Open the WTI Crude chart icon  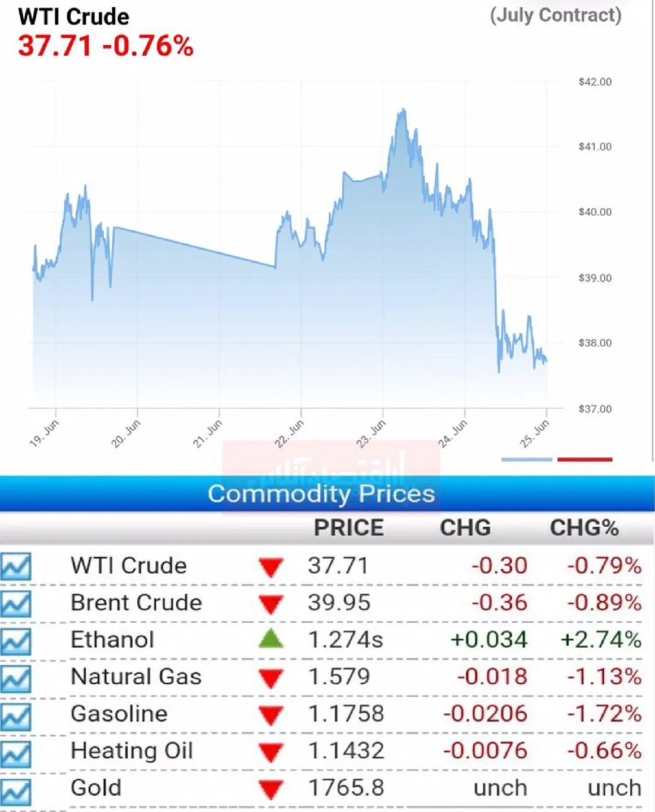click(x=16, y=566)
